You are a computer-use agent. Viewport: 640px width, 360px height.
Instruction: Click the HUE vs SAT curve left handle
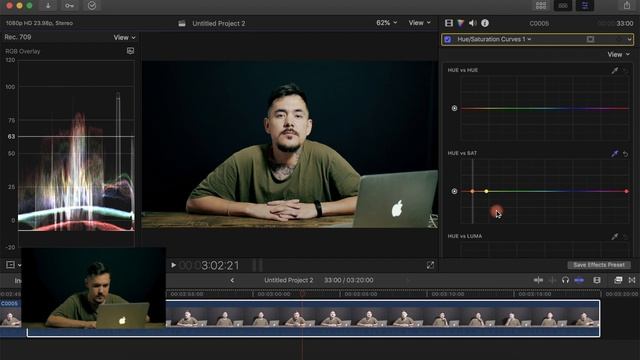tap(454, 191)
